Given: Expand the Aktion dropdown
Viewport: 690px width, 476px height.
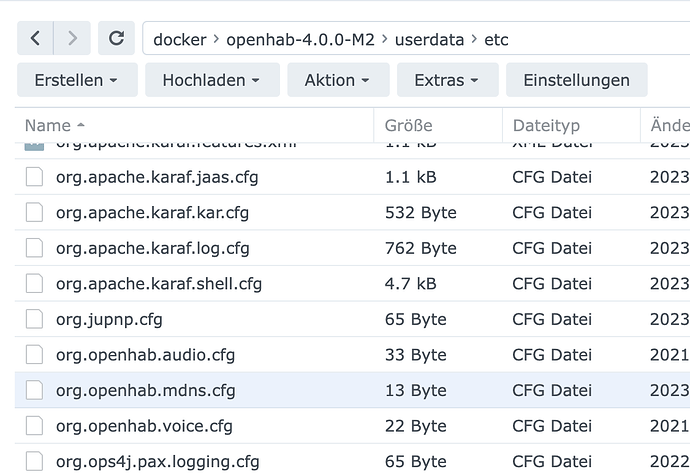Looking at the screenshot, I should [x=337, y=80].
